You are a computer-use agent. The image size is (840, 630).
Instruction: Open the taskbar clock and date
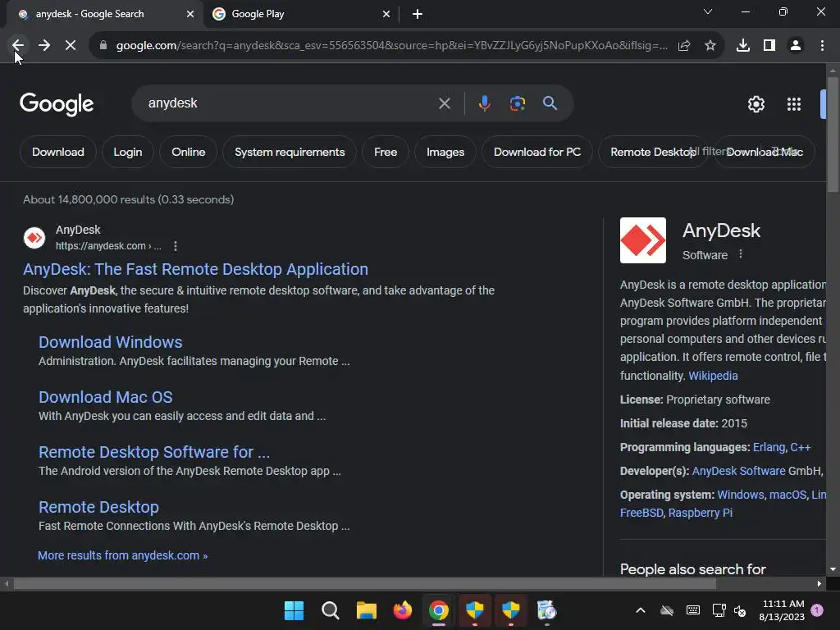coord(782,610)
